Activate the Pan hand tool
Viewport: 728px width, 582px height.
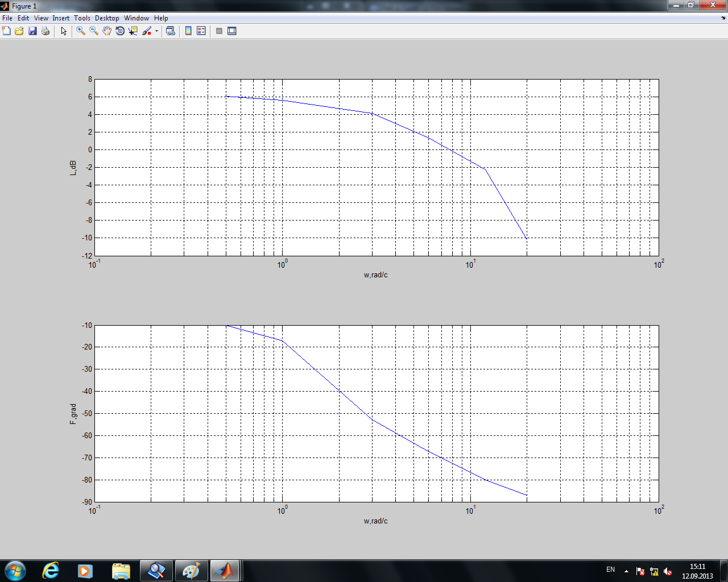(x=107, y=31)
